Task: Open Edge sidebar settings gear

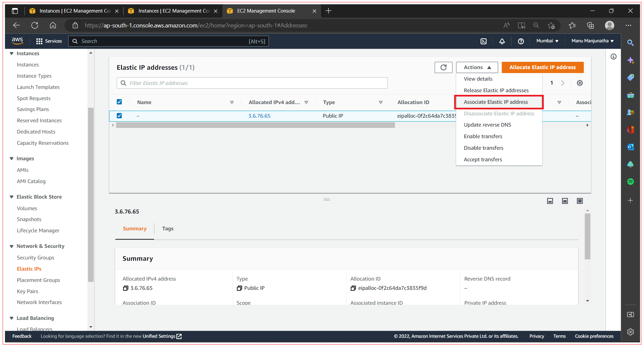Action: (x=630, y=332)
